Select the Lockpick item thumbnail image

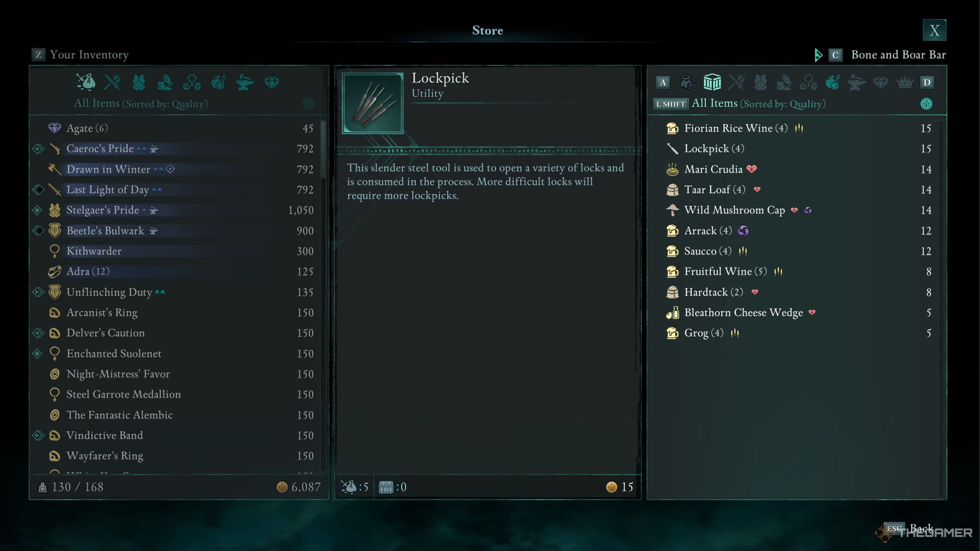373,102
